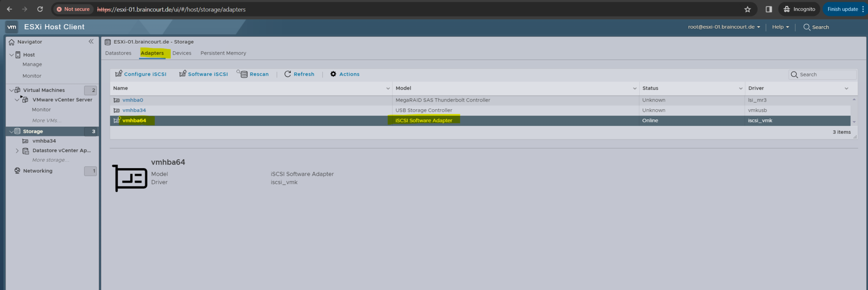Open the browser side panel icon
The image size is (868, 290).
pos(768,9)
